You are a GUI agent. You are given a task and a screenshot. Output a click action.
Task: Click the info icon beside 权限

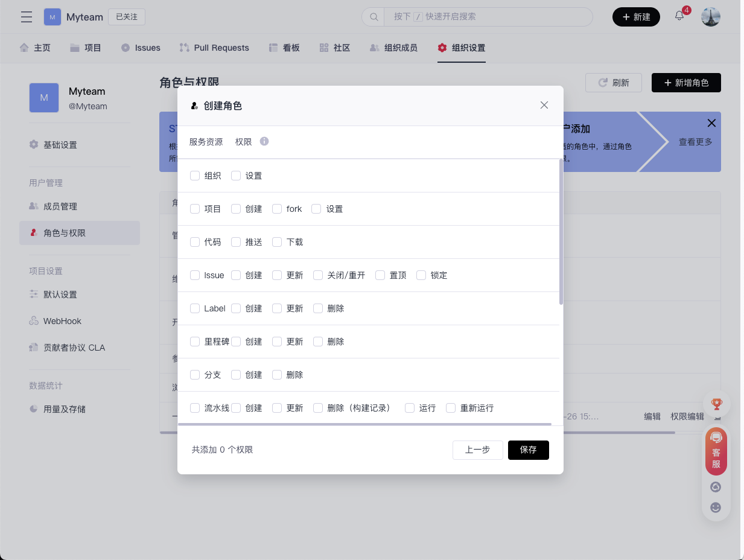click(264, 141)
